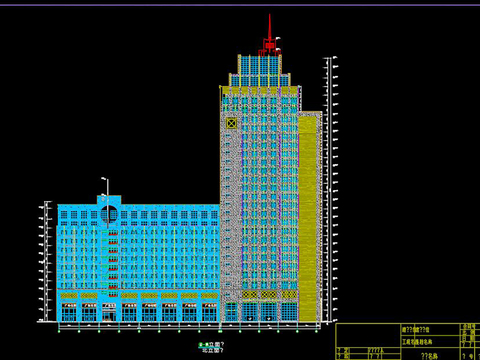Image resolution: width=480 pixels, height=360 pixels.
Task: Click the yellow title block table
Action: pos(408,341)
